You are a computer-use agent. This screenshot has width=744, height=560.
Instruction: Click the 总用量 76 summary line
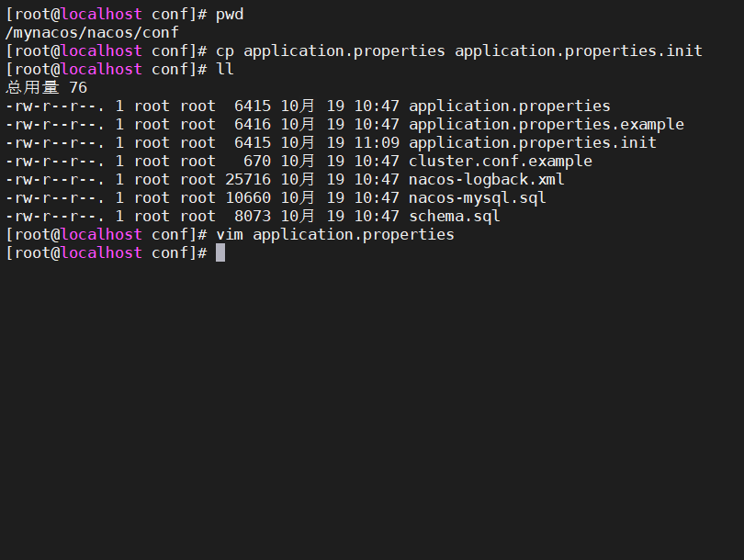(46, 87)
